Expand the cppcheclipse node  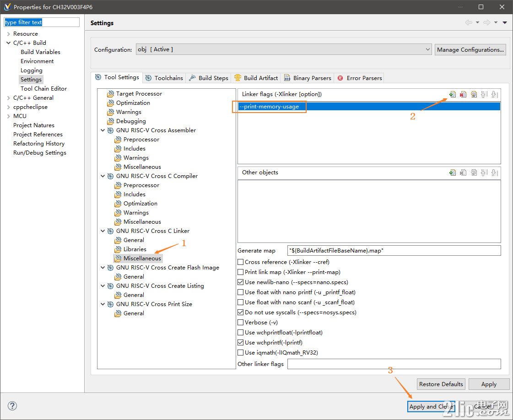9,107
